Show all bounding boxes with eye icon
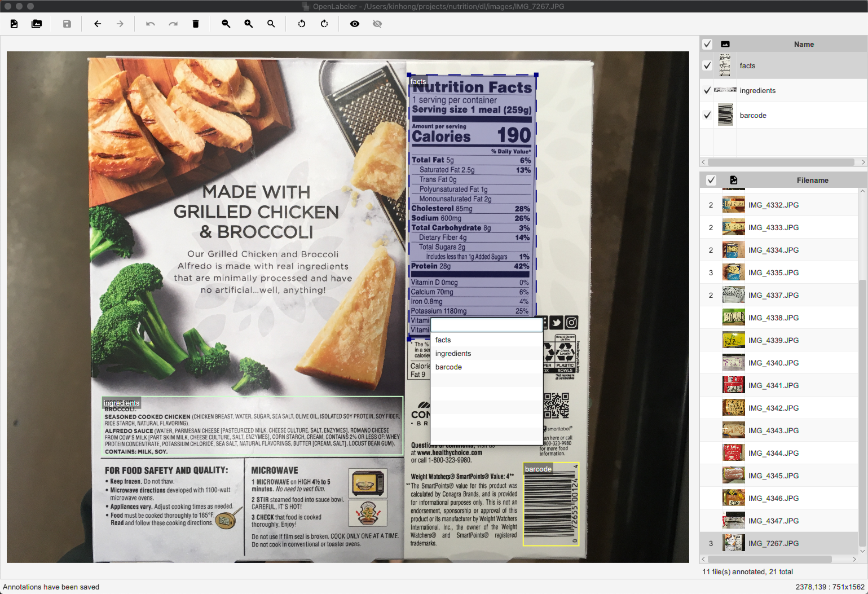 pos(355,24)
